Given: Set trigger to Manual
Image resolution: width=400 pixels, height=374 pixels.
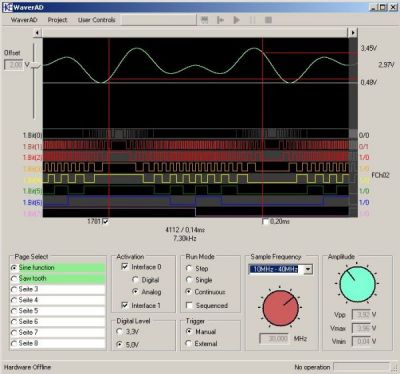Looking at the screenshot, I should [189, 332].
